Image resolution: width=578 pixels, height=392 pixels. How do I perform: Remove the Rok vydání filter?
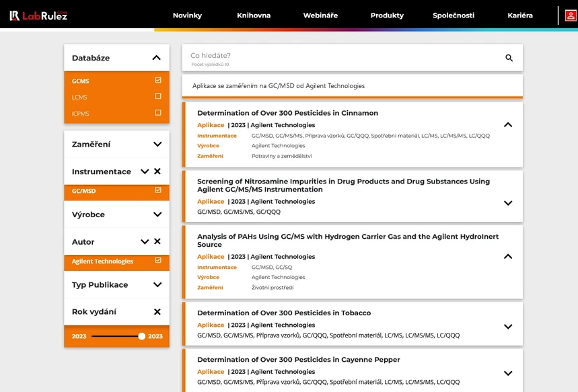(157, 312)
